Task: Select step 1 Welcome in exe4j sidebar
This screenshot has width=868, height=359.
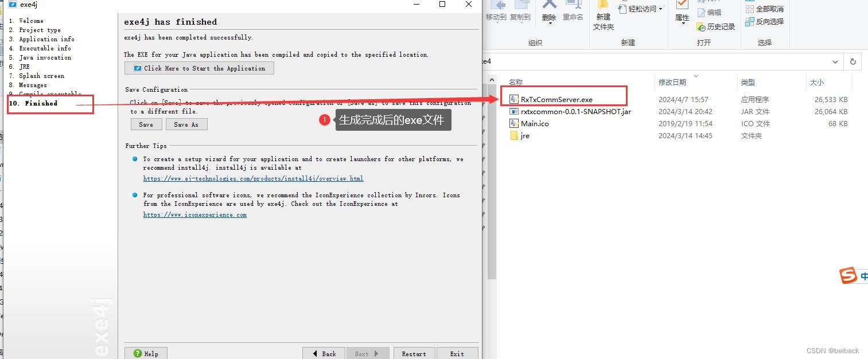Action: [x=26, y=21]
